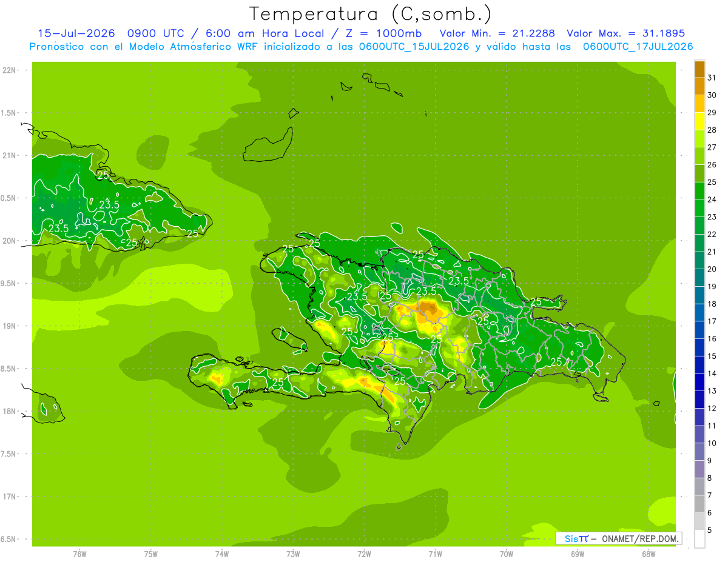Click "0600UTC_17JUL2026" valid-until timestamp

tap(638, 47)
